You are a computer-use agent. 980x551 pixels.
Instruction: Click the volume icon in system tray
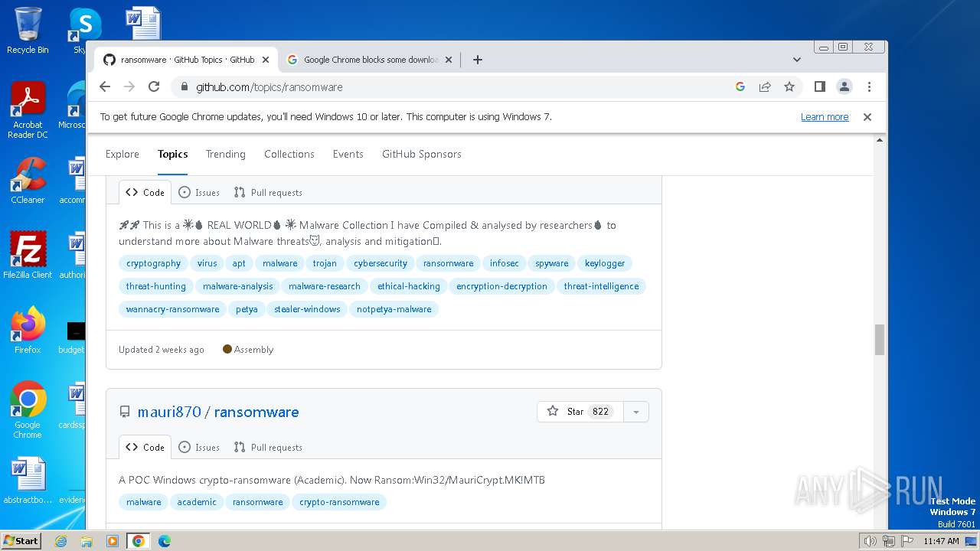point(870,541)
